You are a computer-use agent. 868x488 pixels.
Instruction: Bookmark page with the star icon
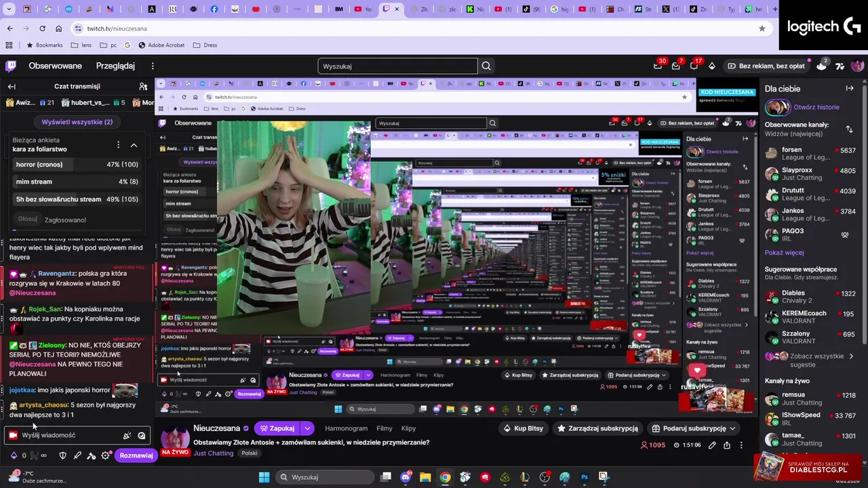(x=762, y=28)
